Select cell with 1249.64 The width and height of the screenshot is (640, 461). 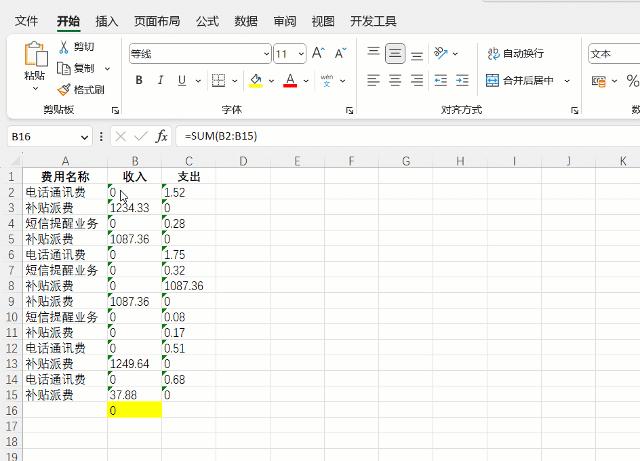tap(135, 363)
